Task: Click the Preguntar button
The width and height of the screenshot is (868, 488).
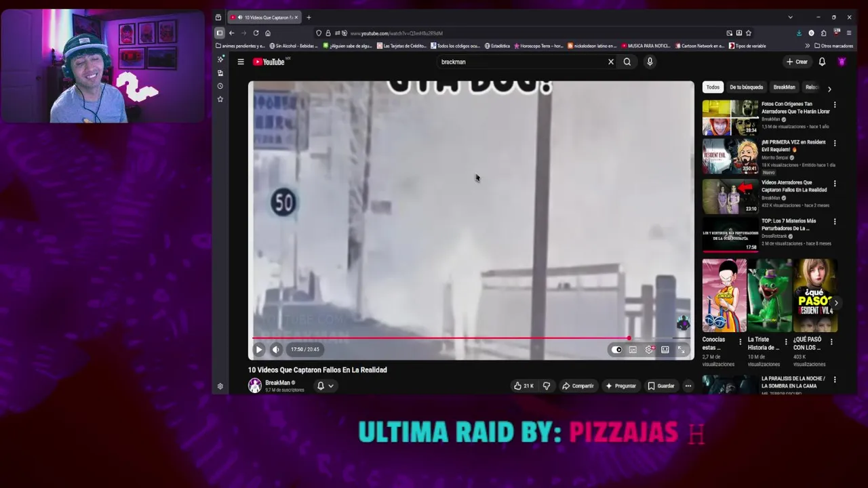Action: [x=620, y=386]
